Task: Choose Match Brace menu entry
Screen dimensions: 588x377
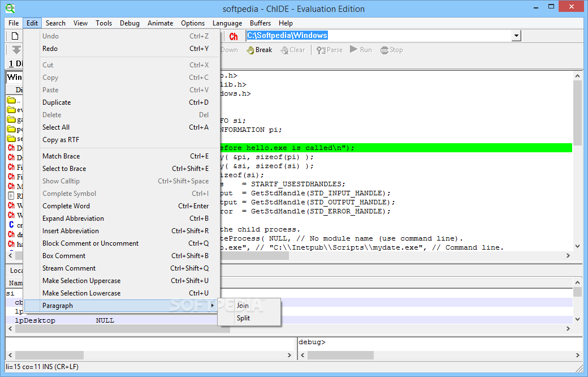Action: coord(122,156)
